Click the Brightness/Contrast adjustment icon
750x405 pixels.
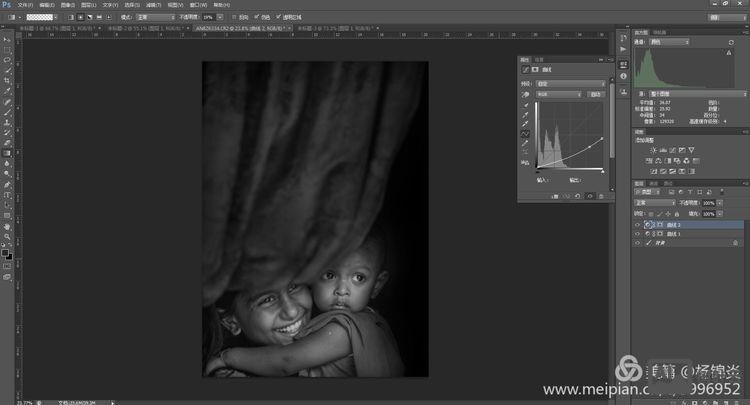(x=653, y=150)
